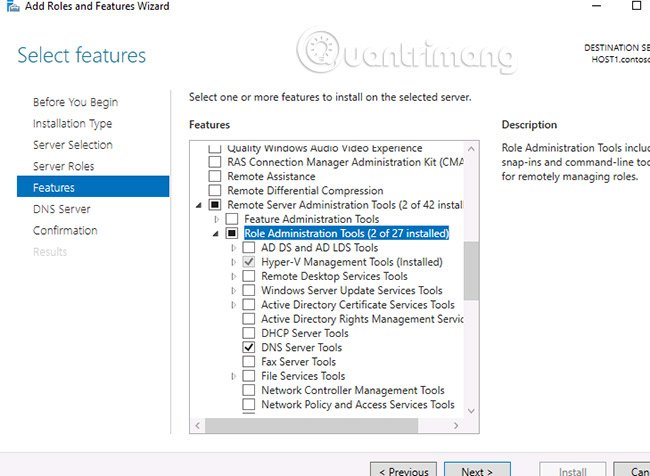Expand Hyper-V Management Tools node
The image size is (650, 476).
click(x=233, y=262)
